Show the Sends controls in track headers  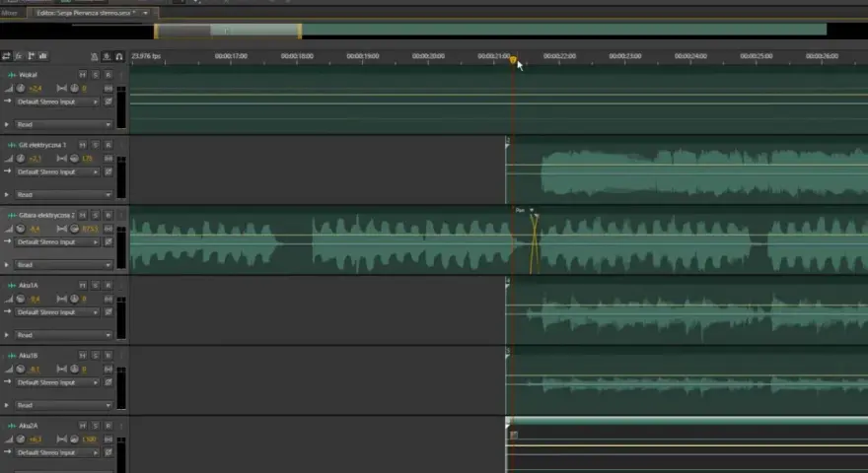click(31, 56)
